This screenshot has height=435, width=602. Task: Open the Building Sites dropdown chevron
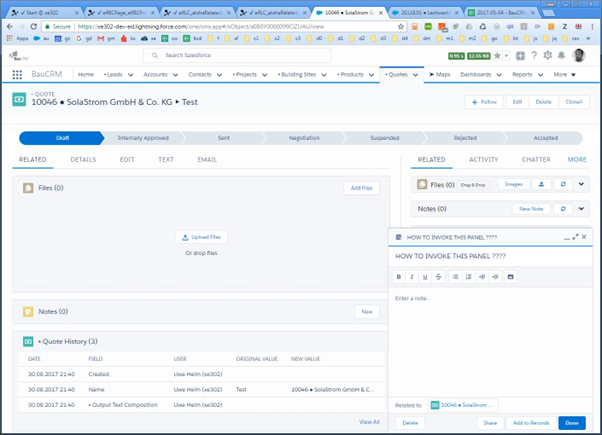324,75
